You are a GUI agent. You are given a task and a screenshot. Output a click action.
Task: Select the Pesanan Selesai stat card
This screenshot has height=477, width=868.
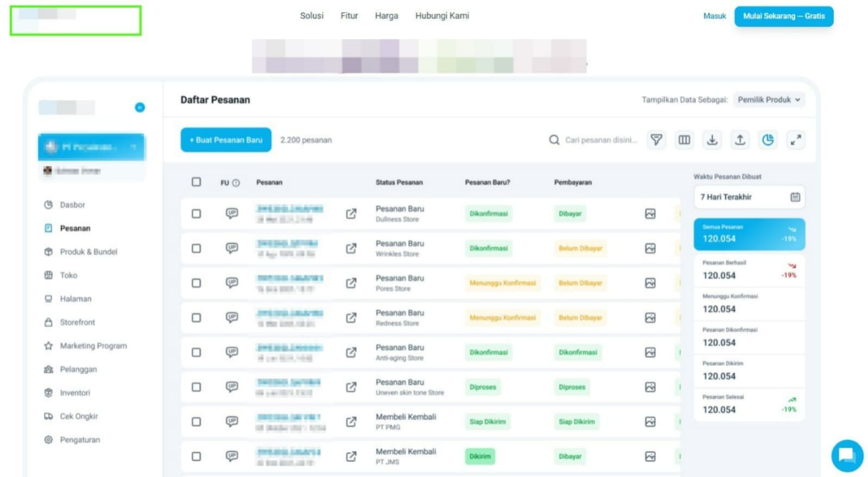point(749,405)
